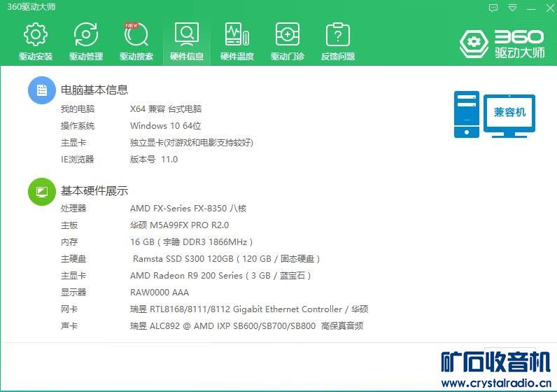
Task: Open 反馈问题 feedback icon
Action: click(x=338, y=41)
